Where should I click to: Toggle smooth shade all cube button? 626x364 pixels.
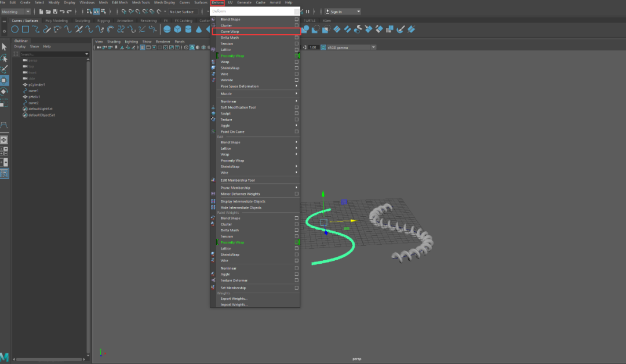coord(192,48)
